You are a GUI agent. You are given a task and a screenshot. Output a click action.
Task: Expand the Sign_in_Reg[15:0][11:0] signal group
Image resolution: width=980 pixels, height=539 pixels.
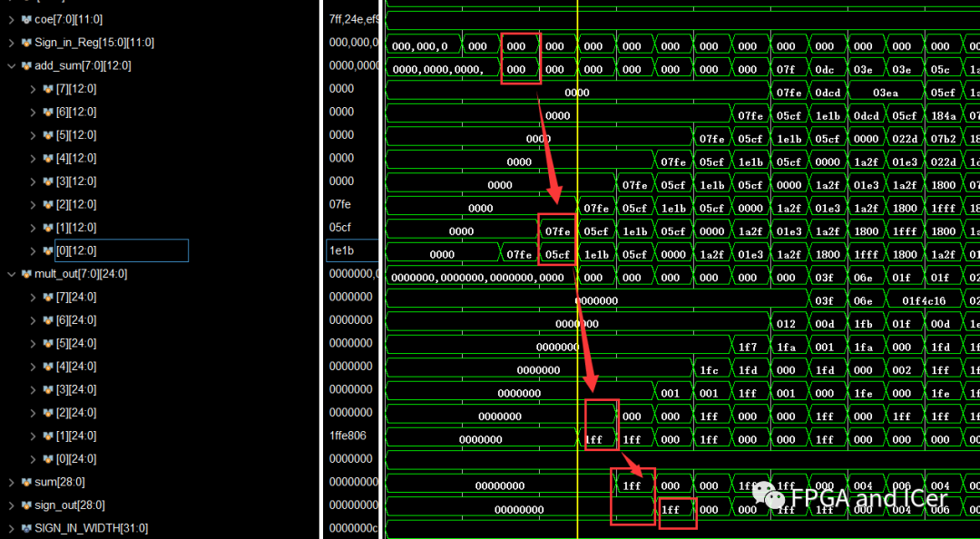coord(11,43)
